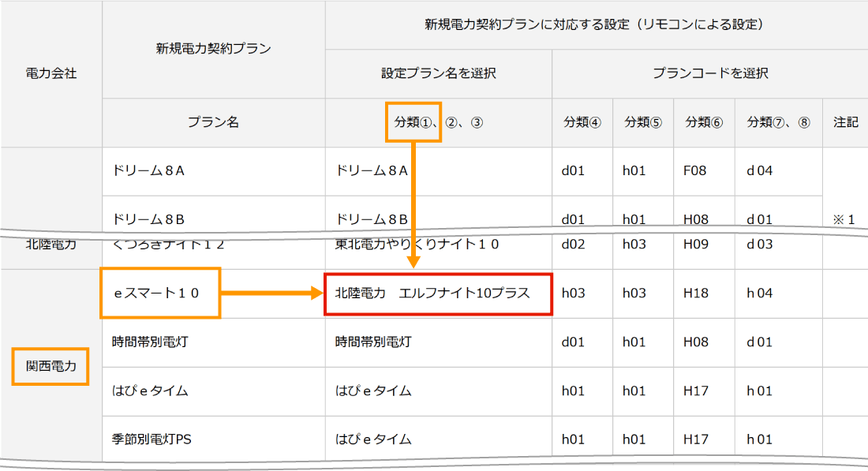Select 分類④ d01 in the 時間帯別電灯 row
This screenshot has width=868, height=471.
click(573, 342)
